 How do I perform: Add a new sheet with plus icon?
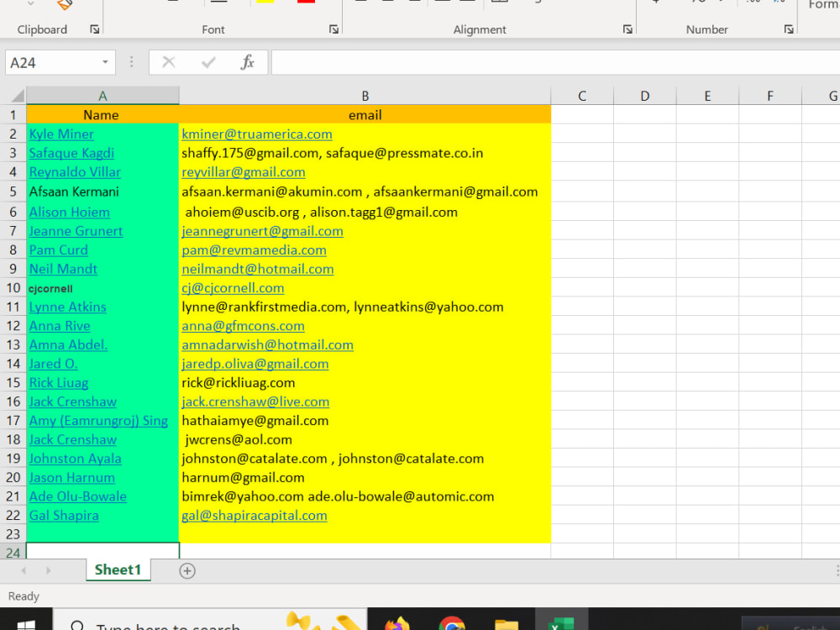pyautogui.click(x=187, y=571)
